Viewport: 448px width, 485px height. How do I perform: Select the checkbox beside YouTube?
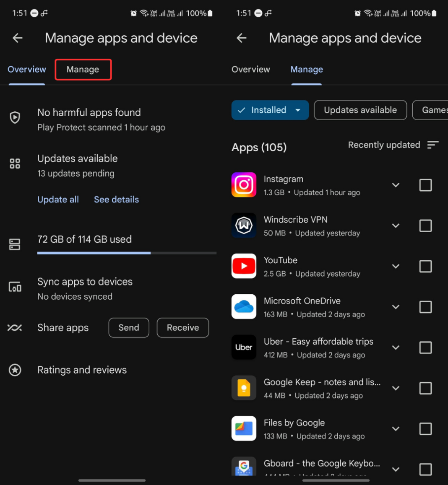click(425, 266)
